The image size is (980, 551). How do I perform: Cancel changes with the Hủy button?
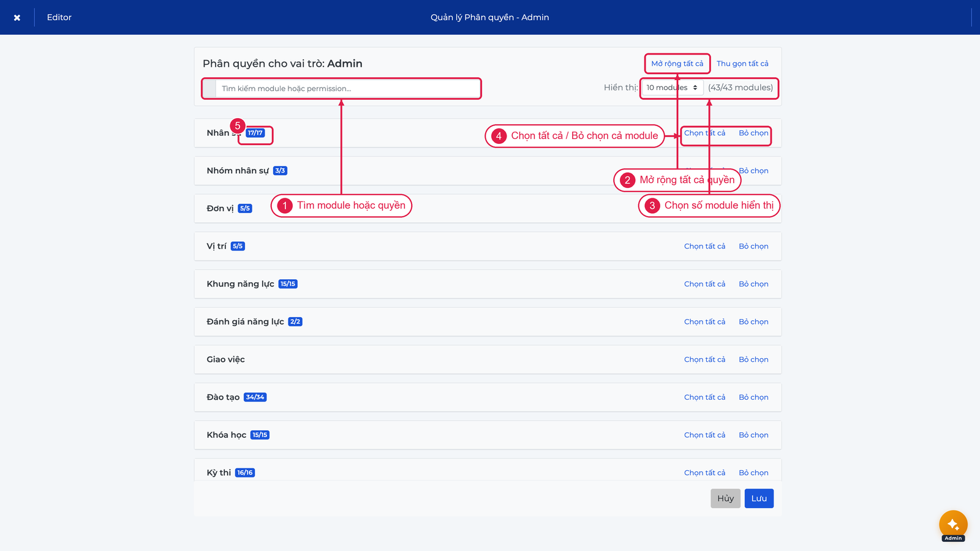tap(726, 498)
